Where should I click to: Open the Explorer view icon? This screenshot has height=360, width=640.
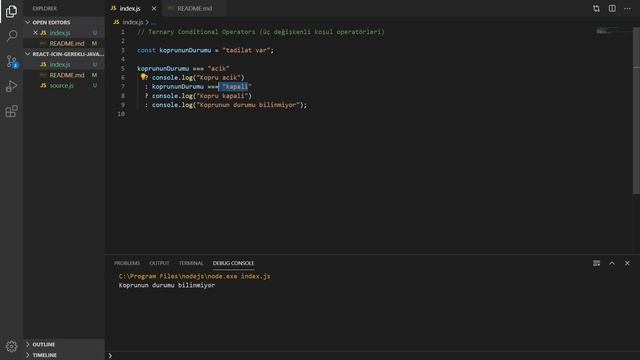tap(11, 11)
